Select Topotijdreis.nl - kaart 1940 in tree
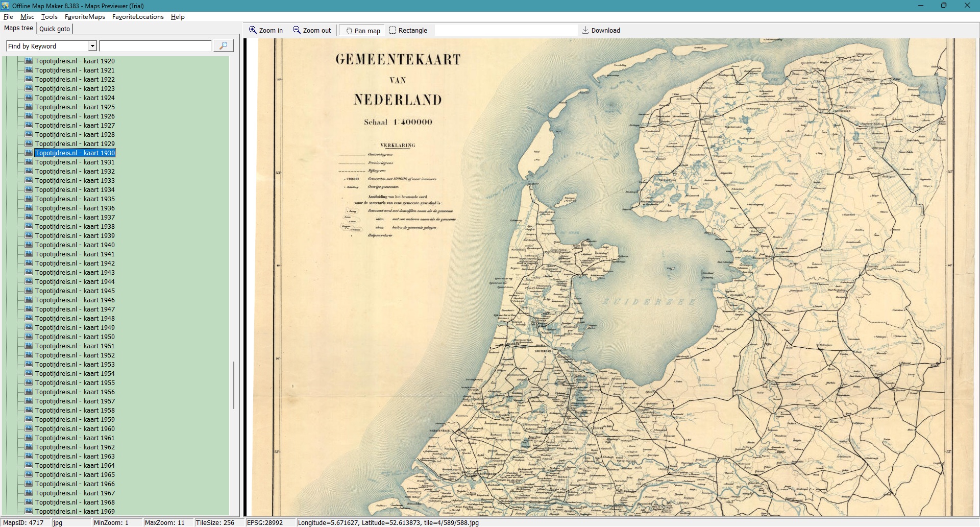 tap(75, 245)
